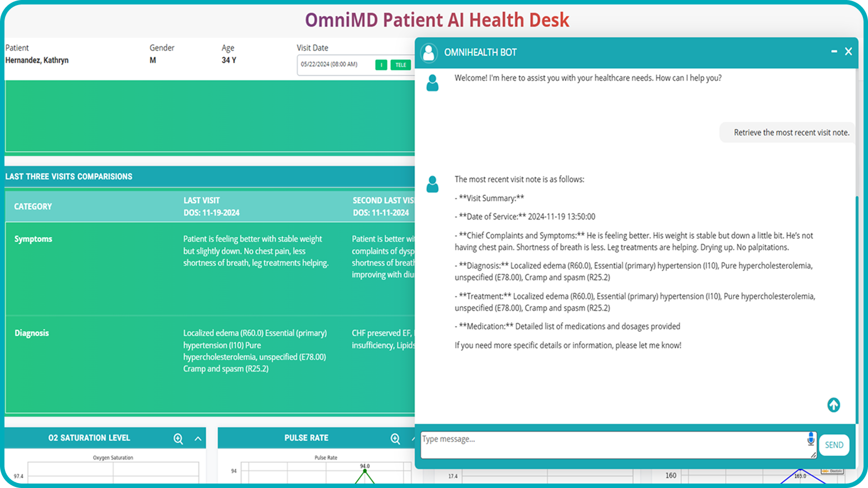Click the chat panel vertical scrollbar
The height and width of the screenshot is (488, 868).
pyautogui.click(x=857, y=309)
